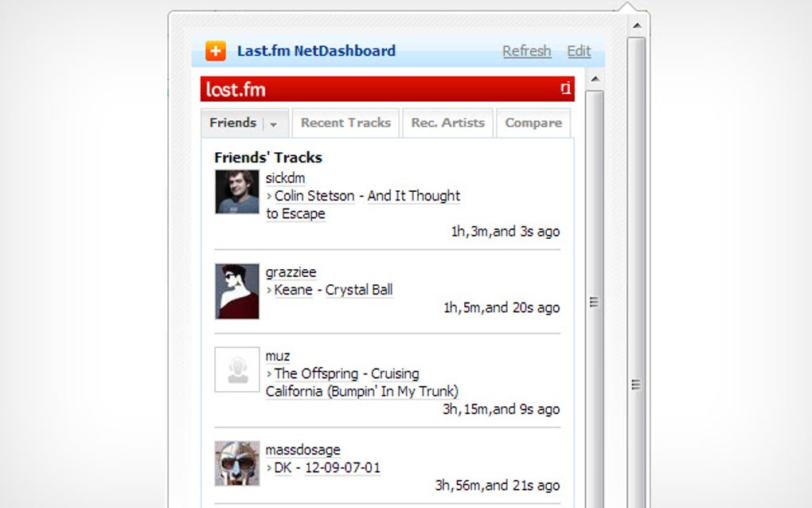Viewport: 812px width, 508px height.
Task: Open The Offspring - Cruising California link
Action: point(346,373)
